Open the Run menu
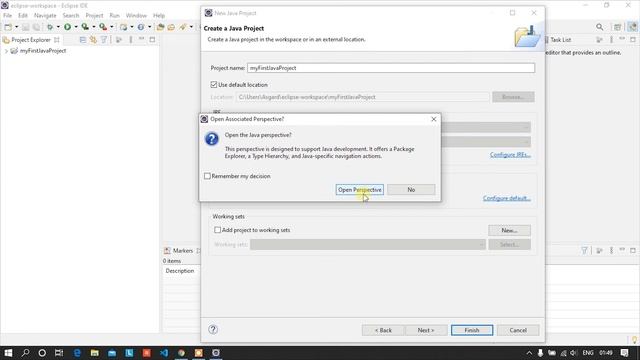 [115, 16]
